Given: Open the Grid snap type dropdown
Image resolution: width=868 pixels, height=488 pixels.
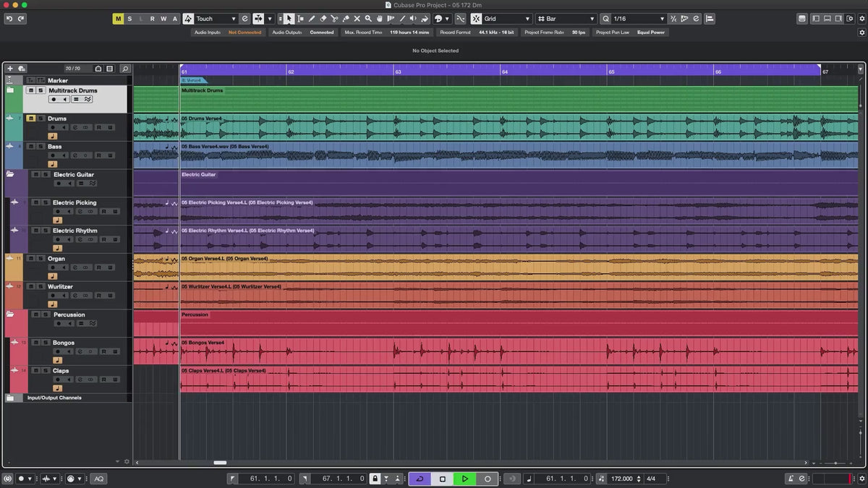Looking at the screenshot, I should coord(506,19).
